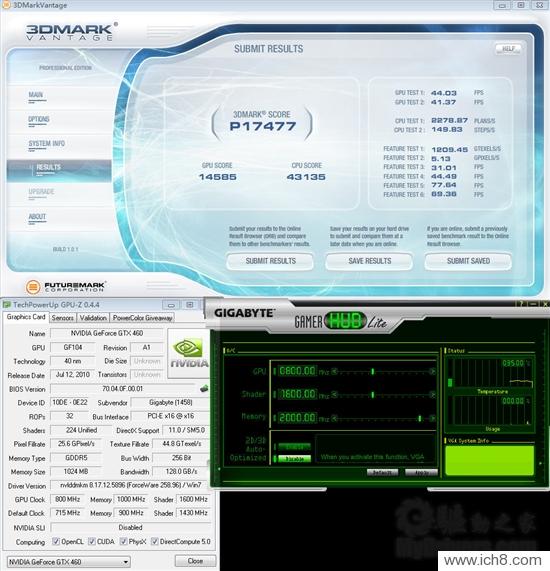Click the Usage graph in Status panel
The image size is (550, 571).
pos(490,411)
